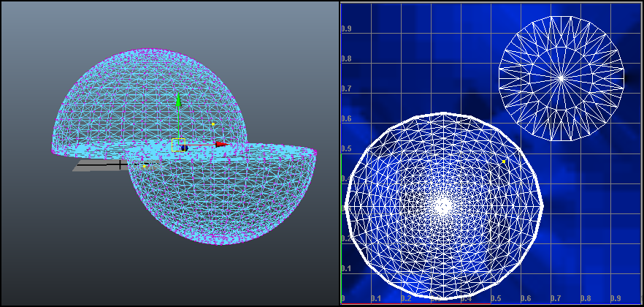The height and width of the screenshot is (307, 644).
Task: Click the center point of the small UV shell
Action: point(561,77)
